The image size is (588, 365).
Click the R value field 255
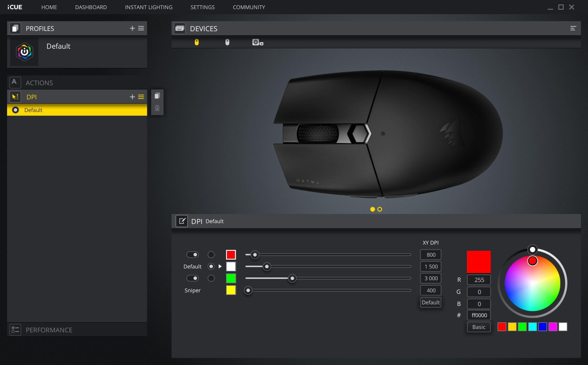[x=479, y=280]
